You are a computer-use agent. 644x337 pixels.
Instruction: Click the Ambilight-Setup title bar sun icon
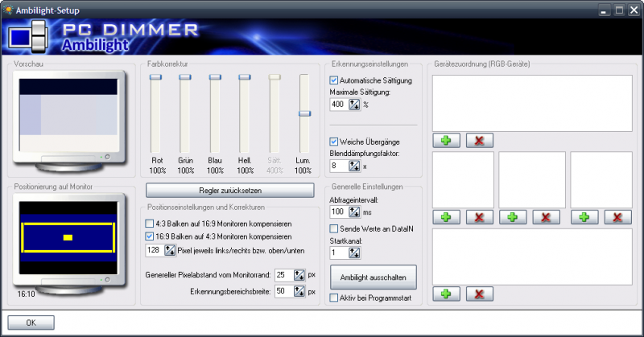tap(8, 10)
